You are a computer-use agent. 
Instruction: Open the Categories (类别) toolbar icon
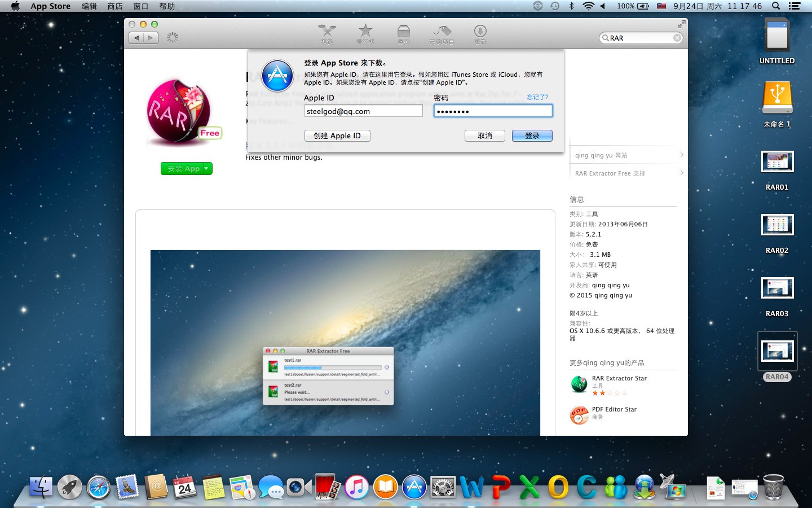[403, 34]
